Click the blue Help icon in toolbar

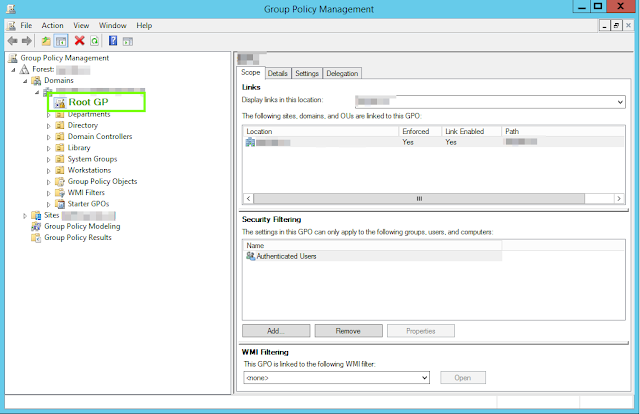(x=113, y=41)
